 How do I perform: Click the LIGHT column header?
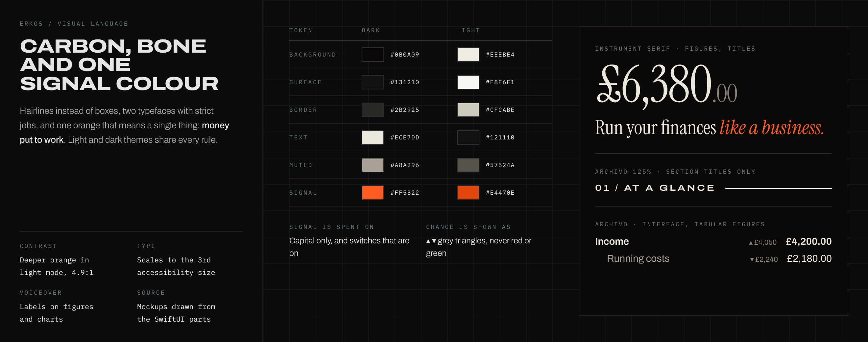click(469, 30)
